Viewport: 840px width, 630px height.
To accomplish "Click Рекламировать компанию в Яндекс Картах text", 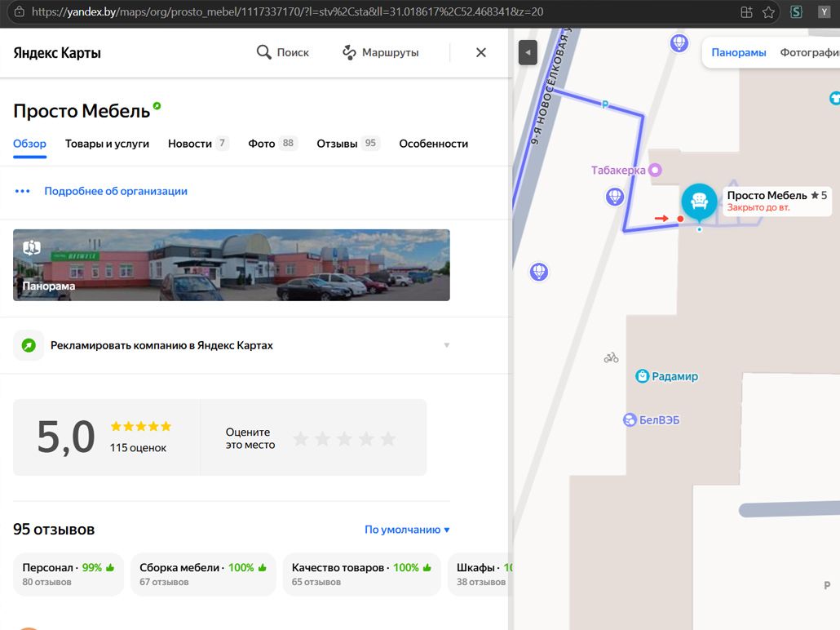I will [x=161, y=345].
